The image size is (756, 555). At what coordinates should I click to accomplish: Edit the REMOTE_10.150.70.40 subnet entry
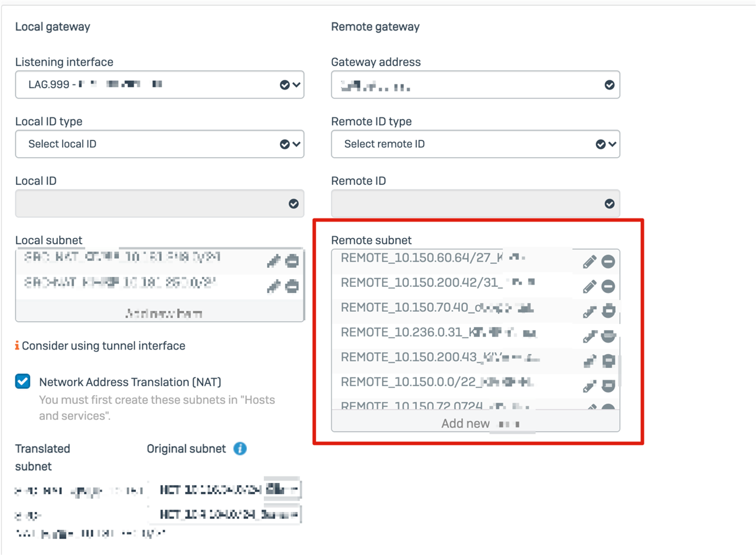coord(589,311)
